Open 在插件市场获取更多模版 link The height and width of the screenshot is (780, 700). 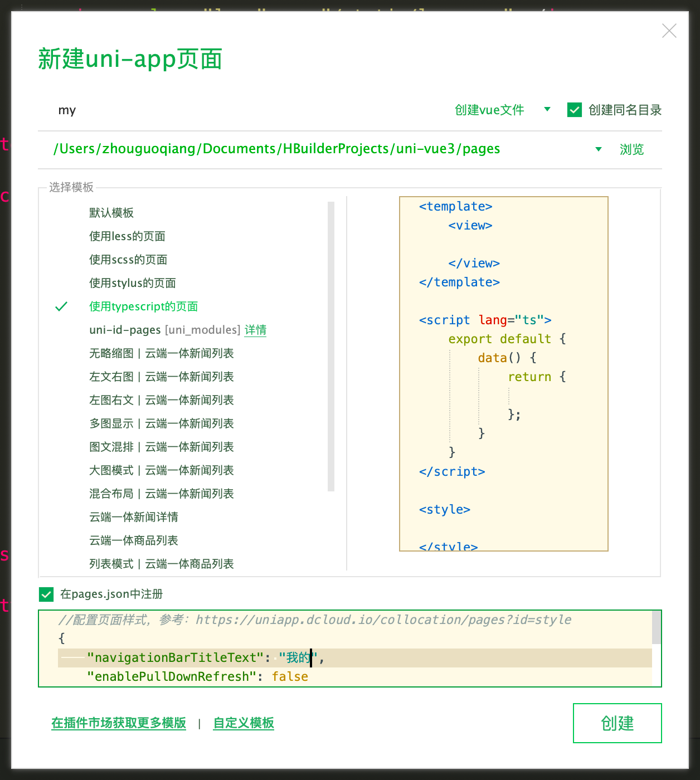click(119, 723)
